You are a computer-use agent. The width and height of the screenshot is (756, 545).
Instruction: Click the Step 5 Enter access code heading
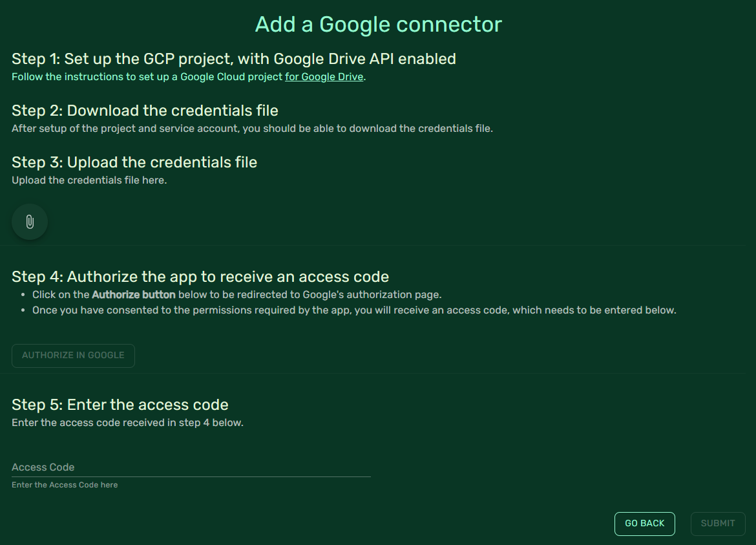120,405
